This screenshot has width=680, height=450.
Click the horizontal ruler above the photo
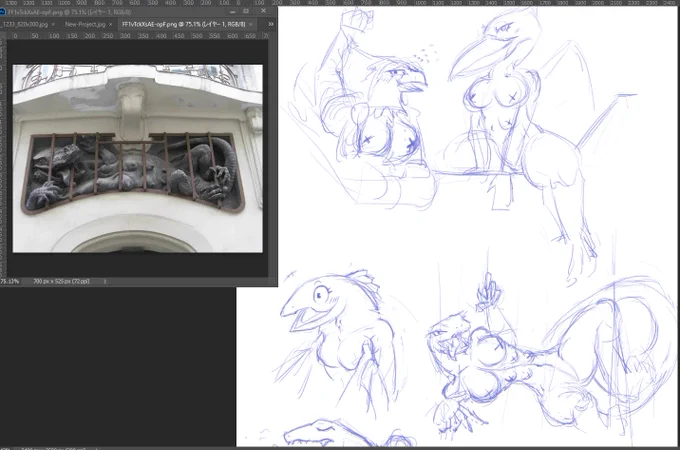(139, 36)
